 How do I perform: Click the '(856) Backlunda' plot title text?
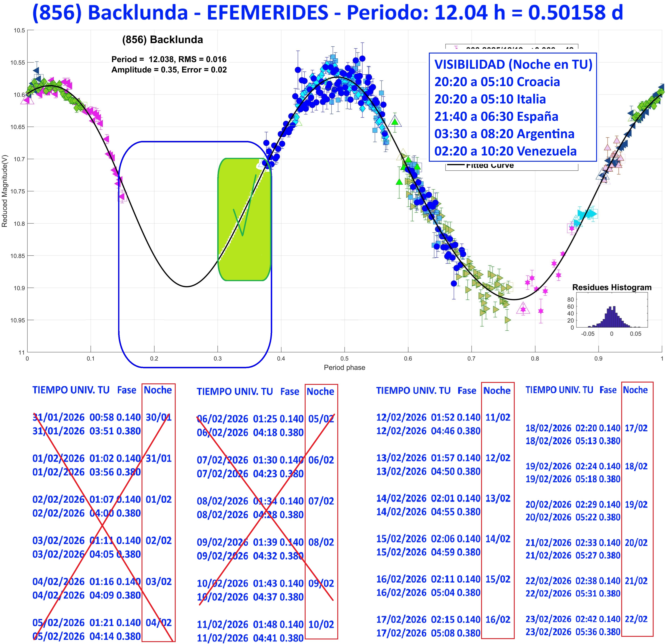click(162, 40)
